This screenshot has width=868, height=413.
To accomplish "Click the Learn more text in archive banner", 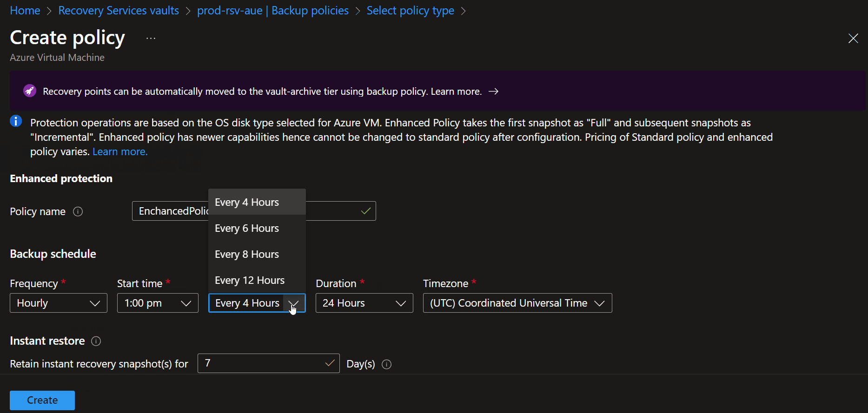I will coord(456,92).
